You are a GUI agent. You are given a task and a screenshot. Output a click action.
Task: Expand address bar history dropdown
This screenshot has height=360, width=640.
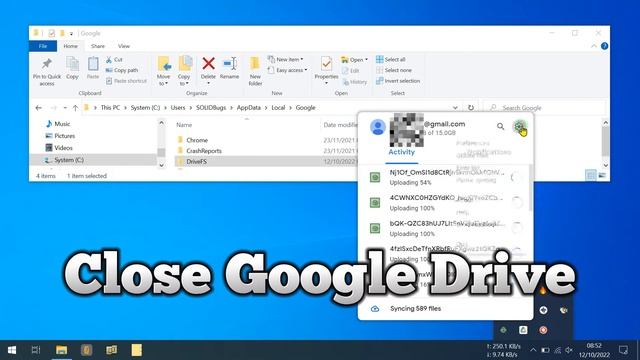coord(455,108)
